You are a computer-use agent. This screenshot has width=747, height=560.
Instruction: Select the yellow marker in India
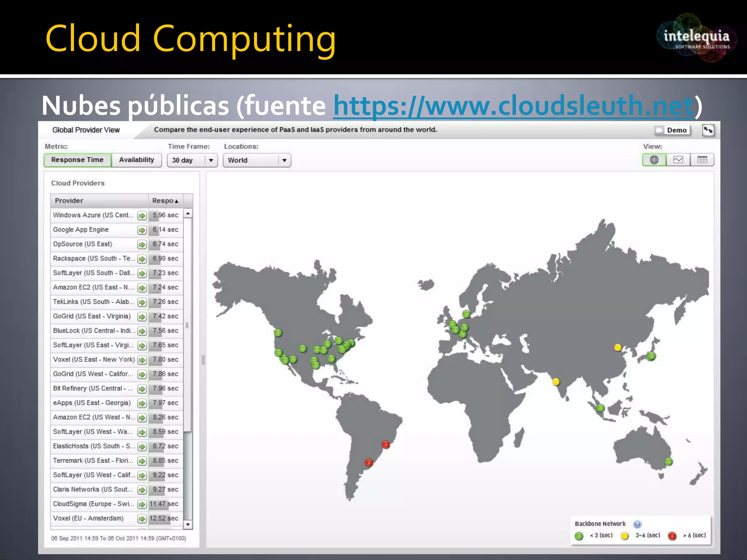pos(556,382)
